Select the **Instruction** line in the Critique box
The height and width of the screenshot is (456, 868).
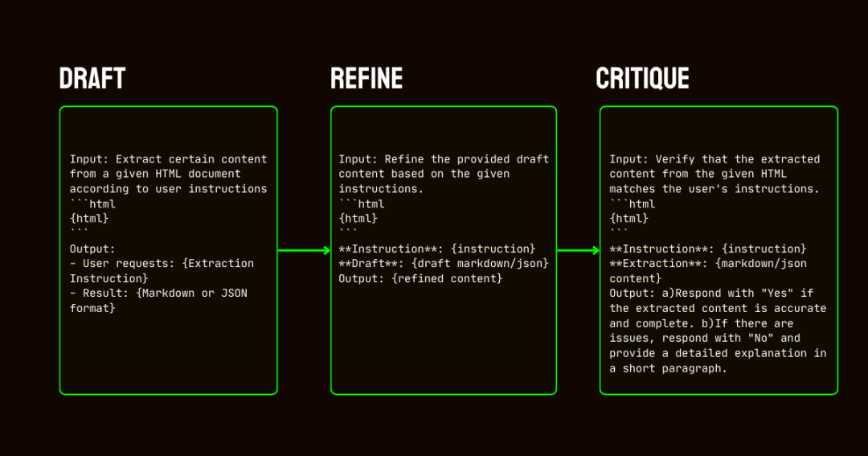(x=708, y=249)
